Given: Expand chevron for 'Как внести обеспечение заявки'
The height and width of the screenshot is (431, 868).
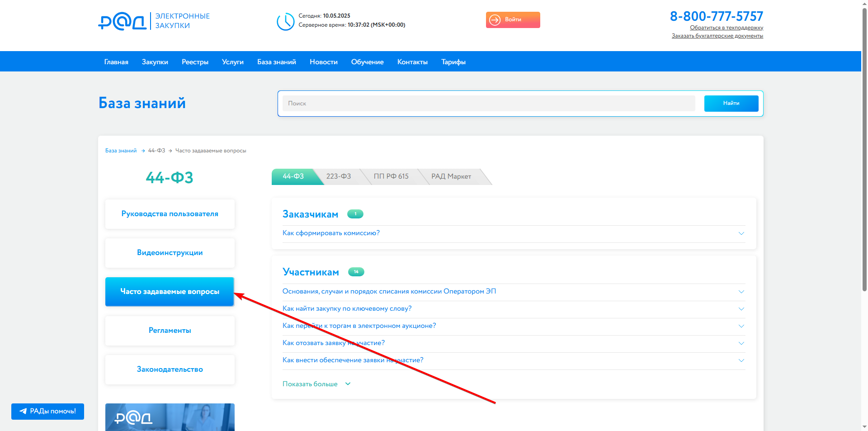Looking at the screenshot, I should coord(741,360).
